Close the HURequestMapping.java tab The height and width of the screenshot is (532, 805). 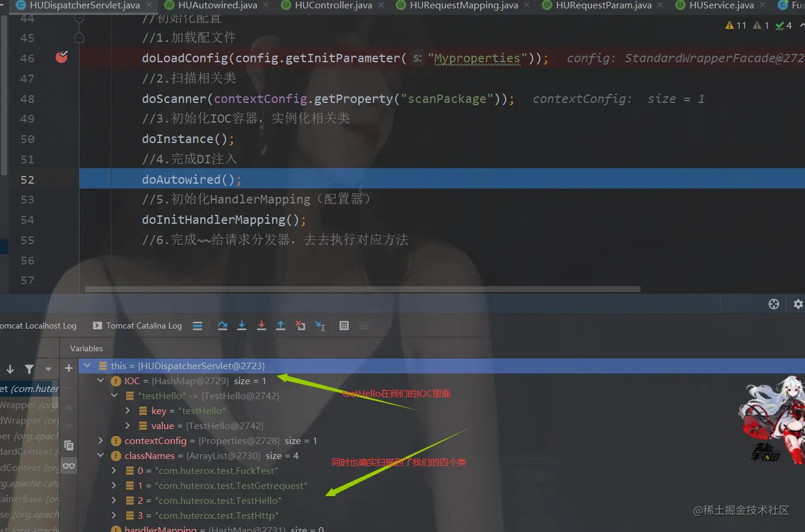(527, 5)
